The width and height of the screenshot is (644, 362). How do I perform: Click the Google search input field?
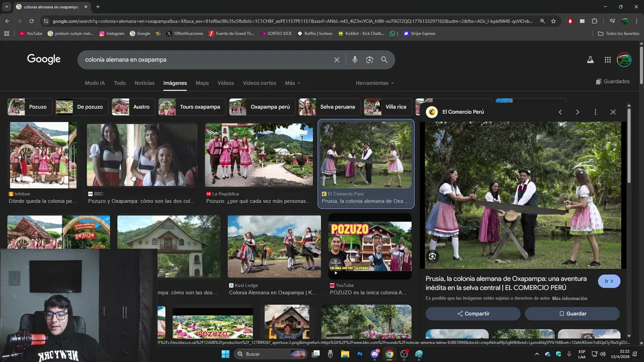pos(206,60)
